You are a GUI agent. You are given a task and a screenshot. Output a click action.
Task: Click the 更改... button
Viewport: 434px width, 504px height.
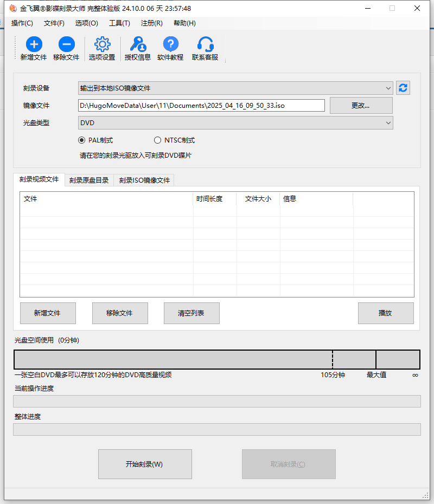361,106
